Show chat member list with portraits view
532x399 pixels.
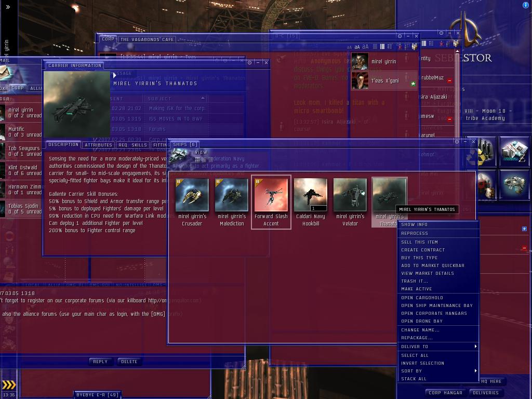click(x=382, y=46)
